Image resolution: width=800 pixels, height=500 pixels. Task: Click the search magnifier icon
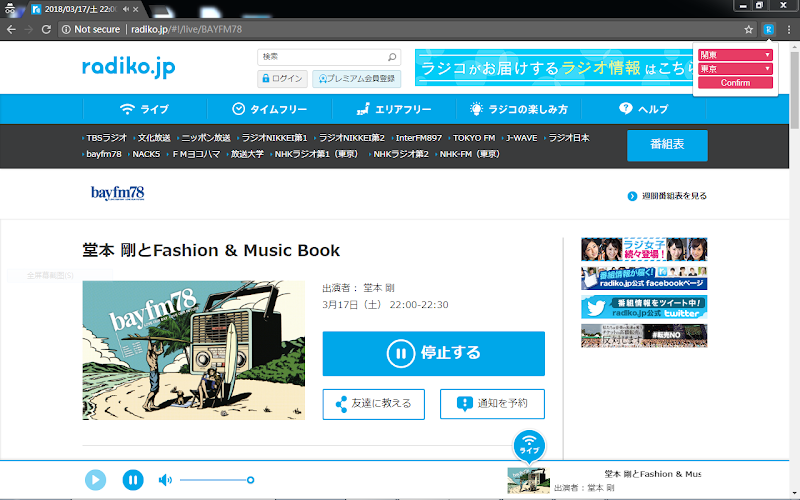point(392,57)
